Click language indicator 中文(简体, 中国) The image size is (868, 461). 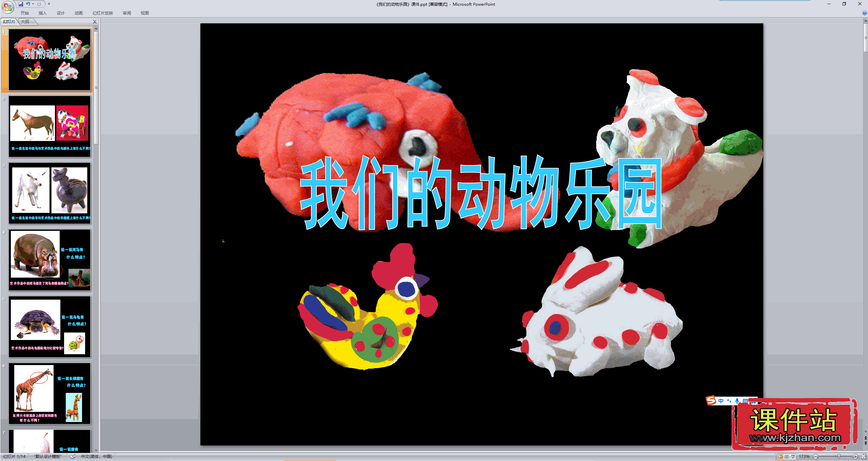point(97,457)
